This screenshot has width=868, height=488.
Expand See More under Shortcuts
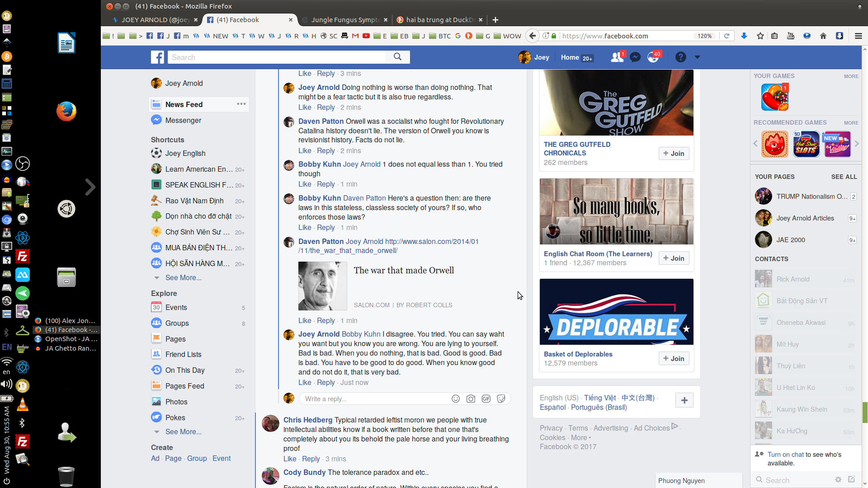tap(183, 277)
